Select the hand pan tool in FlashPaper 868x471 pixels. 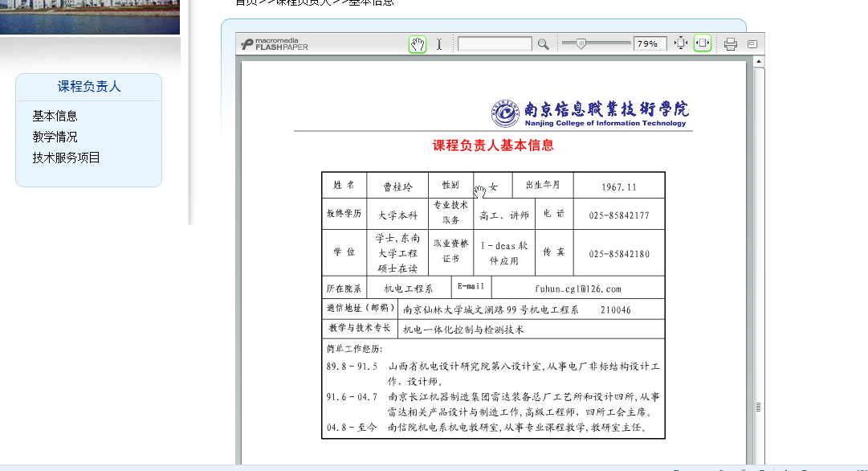[x=418, y=43]
